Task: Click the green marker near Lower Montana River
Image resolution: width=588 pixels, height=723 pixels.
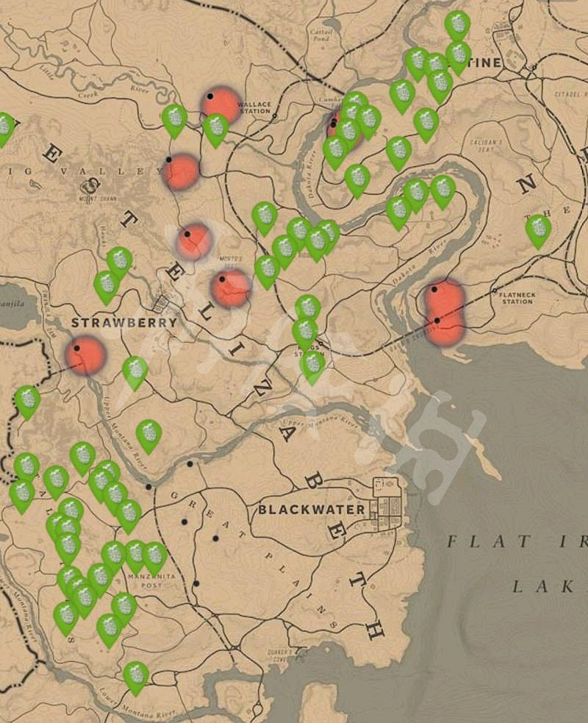Action: [136, 676]
